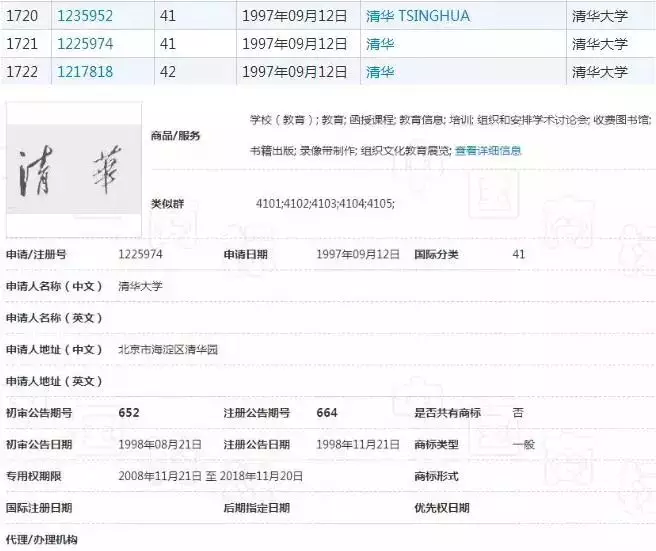Open registration number 1217818 link
The height and width of the screenshot is (551, 656).
pos(85,72)
